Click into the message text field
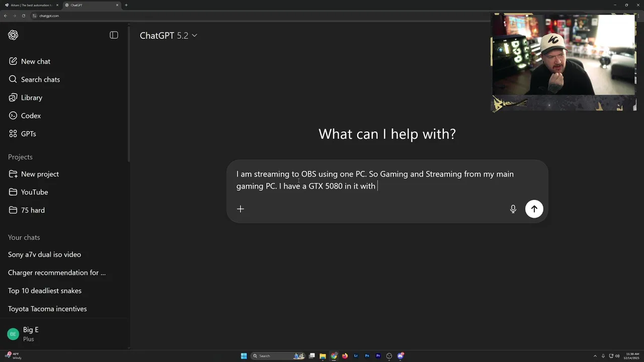 point(375,180)
